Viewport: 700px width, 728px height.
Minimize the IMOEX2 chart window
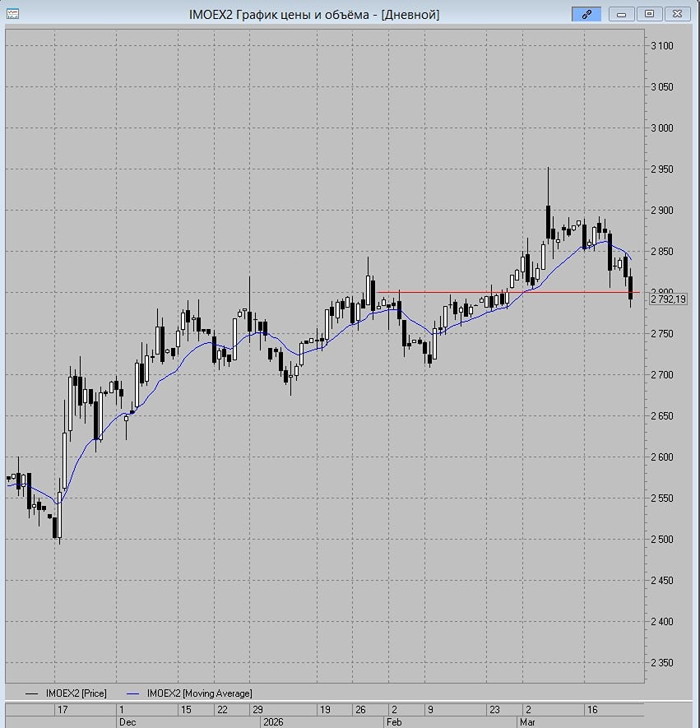tap(622, 14)
